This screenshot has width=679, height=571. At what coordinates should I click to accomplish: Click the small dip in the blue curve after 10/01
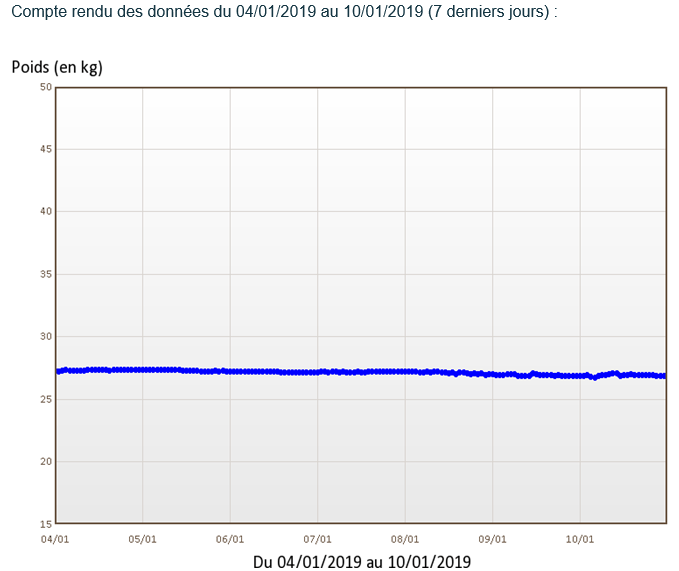point(595,377)
